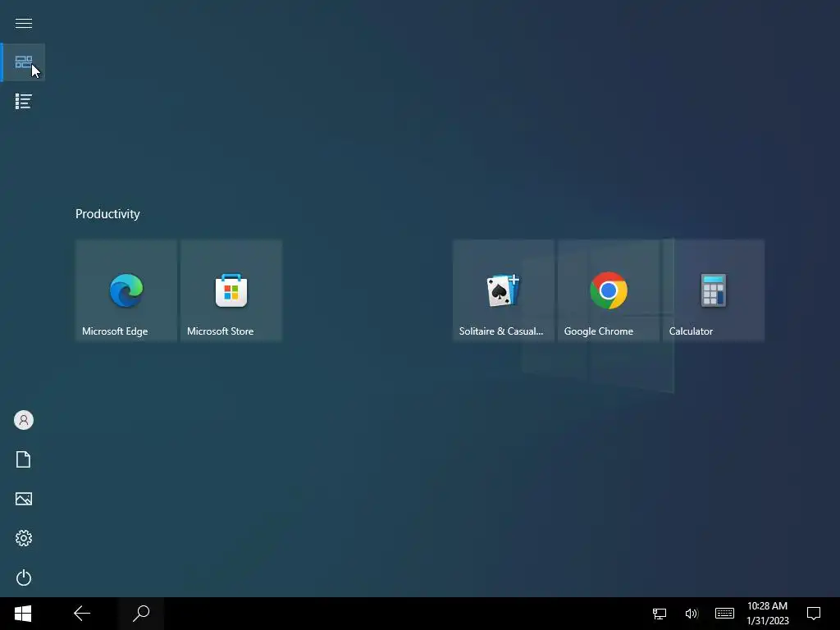The width and height of the screenshot is (840, 630).
Task: Open Solitaire & Casual Games tile
Action: (x=504, y=290)
